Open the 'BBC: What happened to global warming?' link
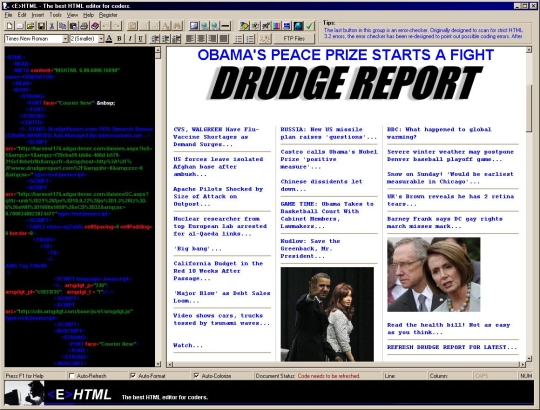 click(439, 133)
